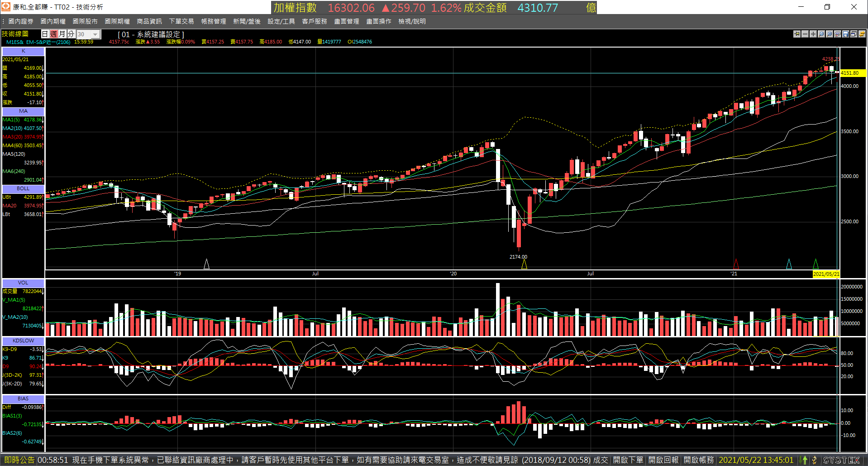Screen dimensions: 868x466
Task: Click the app logo in title bar
Action: coord(6,7)
